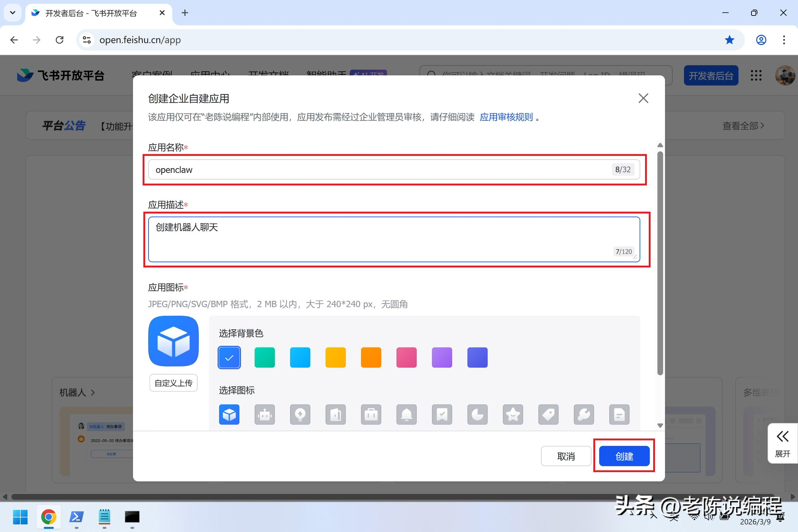This screenshot has height=532, width=798.
Task: Choose the checkmark task icon
Action: click(x=442, y=415)
